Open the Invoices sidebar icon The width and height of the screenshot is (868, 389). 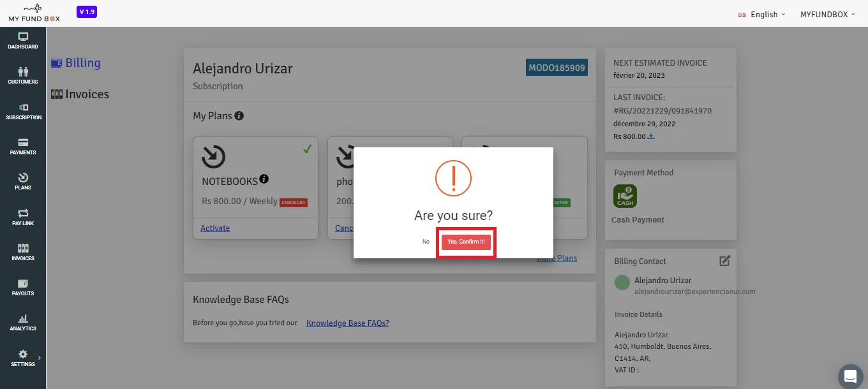pos(23,248)
